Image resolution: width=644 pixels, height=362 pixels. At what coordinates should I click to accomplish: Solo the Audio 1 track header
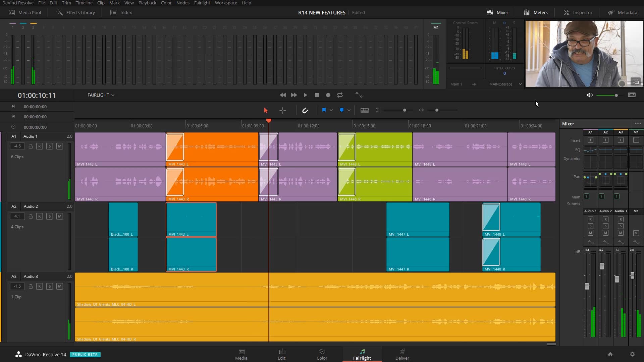coord(50,146)
